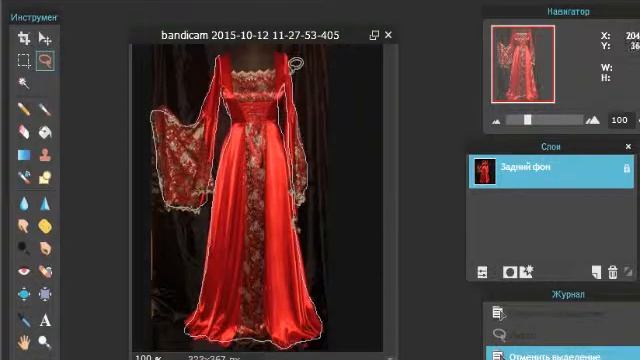Select the Blur water-drop tool
Viewport: 640px width, 360px height.
coord(24,203)
